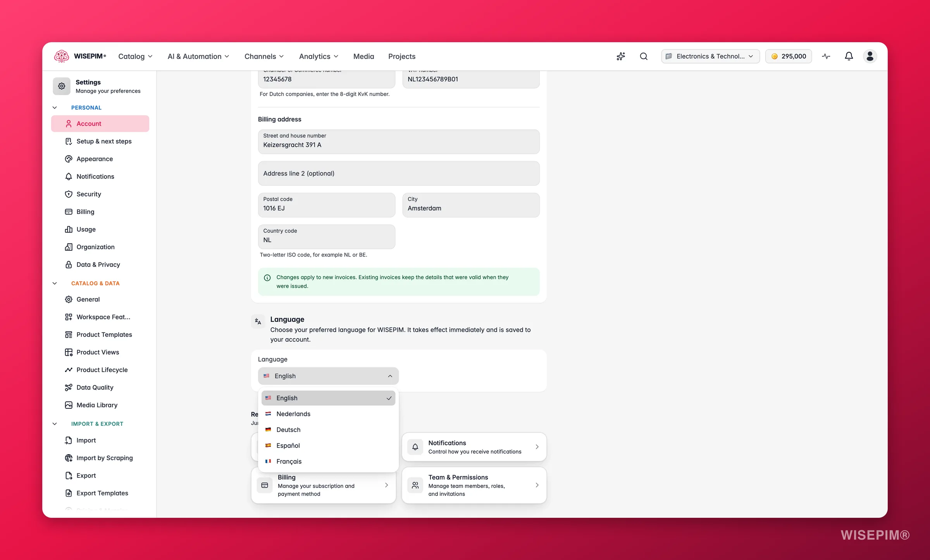This screenshot has height=560, width=930.
Task: Open the Team & Permissions card
Action: [474, 485]
